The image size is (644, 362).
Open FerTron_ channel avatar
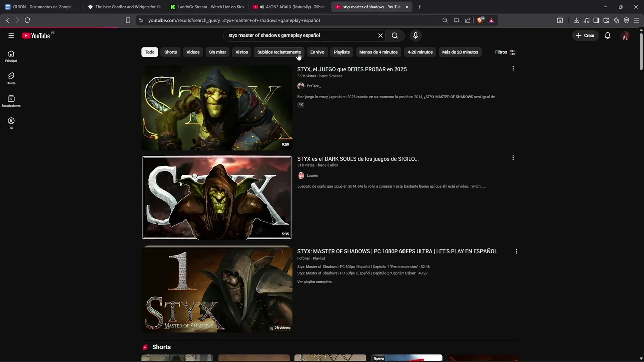click(301, 86)
